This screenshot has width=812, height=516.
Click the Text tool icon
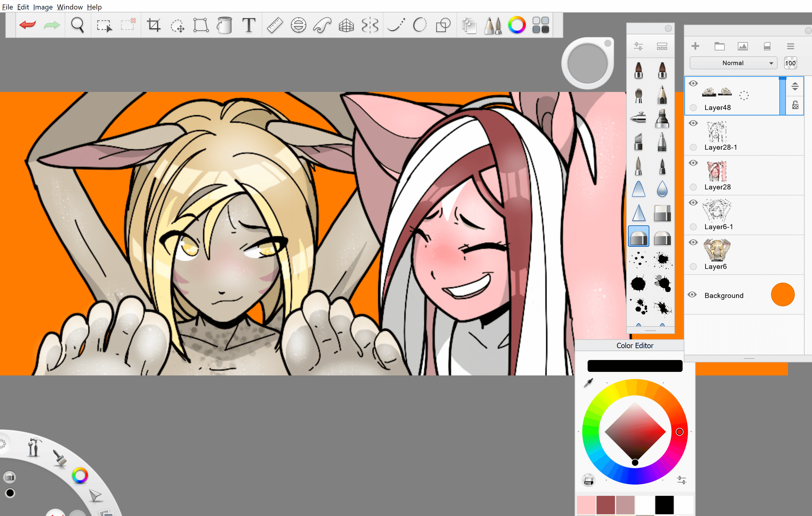248,25
